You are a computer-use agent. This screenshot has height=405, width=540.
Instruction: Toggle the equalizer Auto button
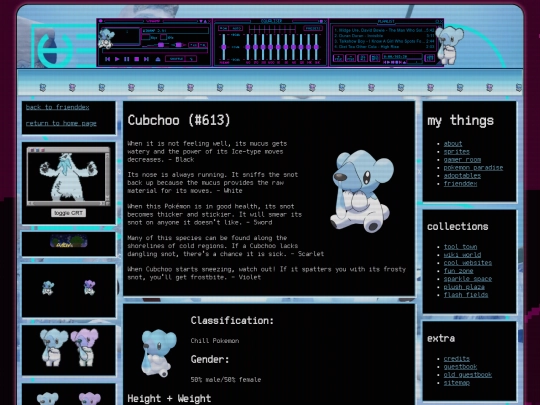pyautogui.click(x=236, y=28)
